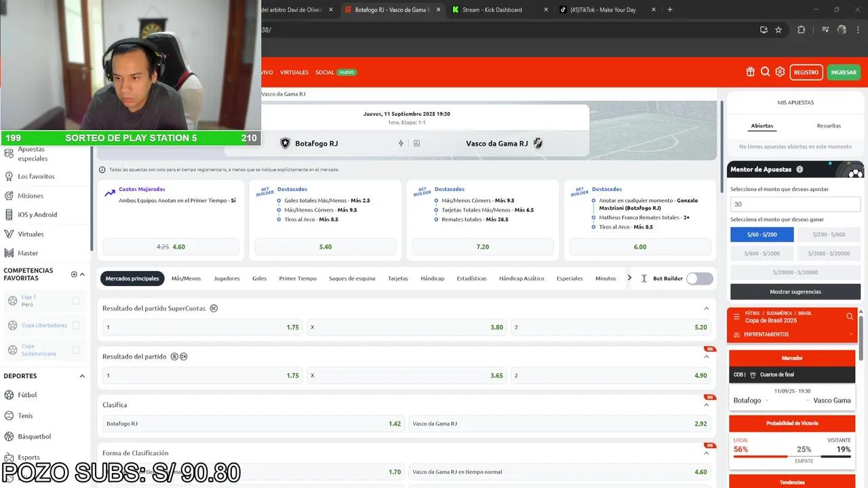This screenshot has width=868, height=488.
Task: Select the Fútbol sport icon
Action: 9,394
